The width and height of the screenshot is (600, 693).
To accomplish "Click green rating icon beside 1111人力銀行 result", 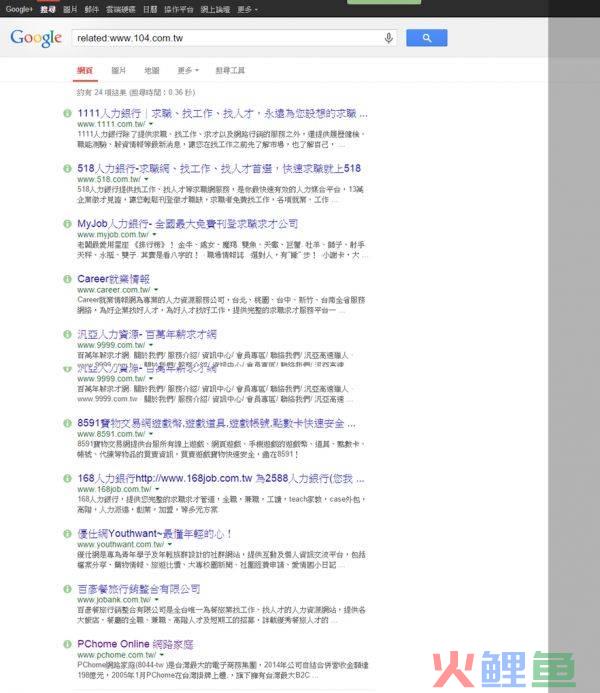I will click(x=67, y=114).
